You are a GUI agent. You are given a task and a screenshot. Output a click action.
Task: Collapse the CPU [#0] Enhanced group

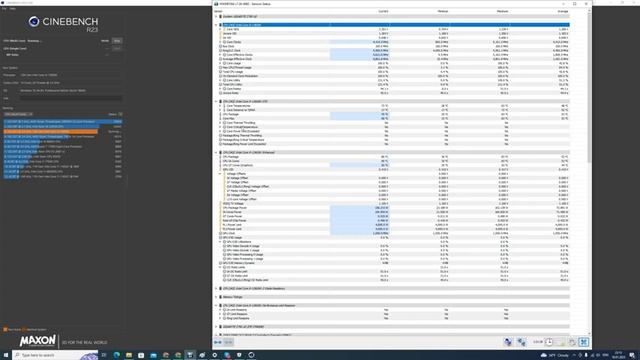point(216,152)
